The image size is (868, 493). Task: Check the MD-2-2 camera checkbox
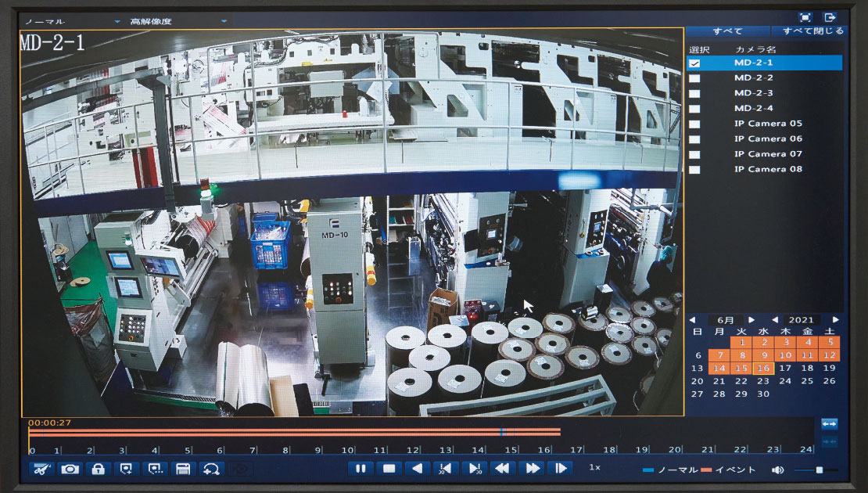pos(694,78)
